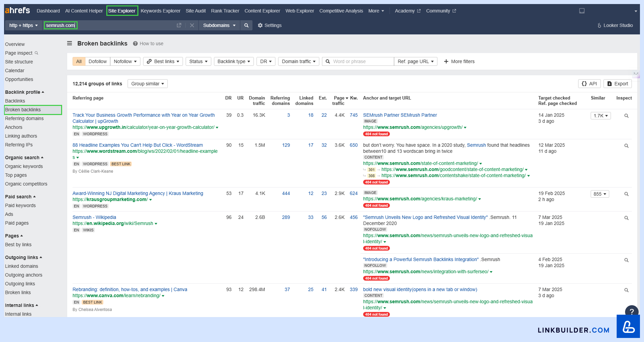Collapse the side panel arrows icon
The image size is (644, 342).
pyautogui.click(x=636, y=74)
